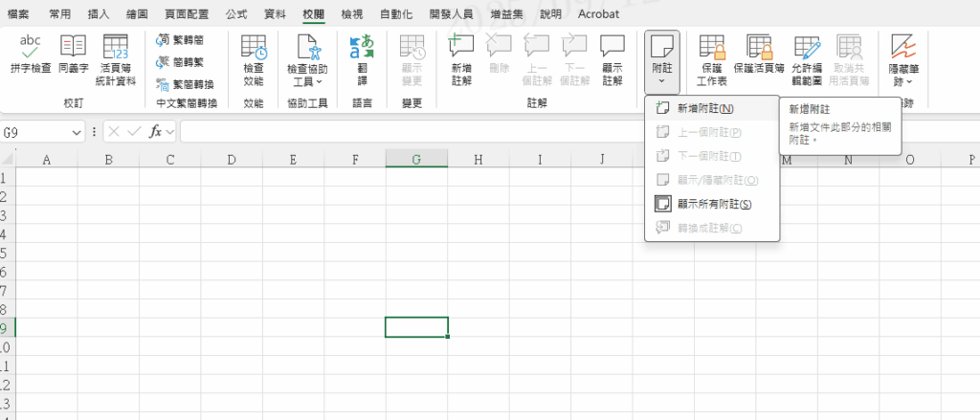Click 活頁簿統計資料 workbook statistics icon
Screen dimensions: 980x420
tap(117, 55)
